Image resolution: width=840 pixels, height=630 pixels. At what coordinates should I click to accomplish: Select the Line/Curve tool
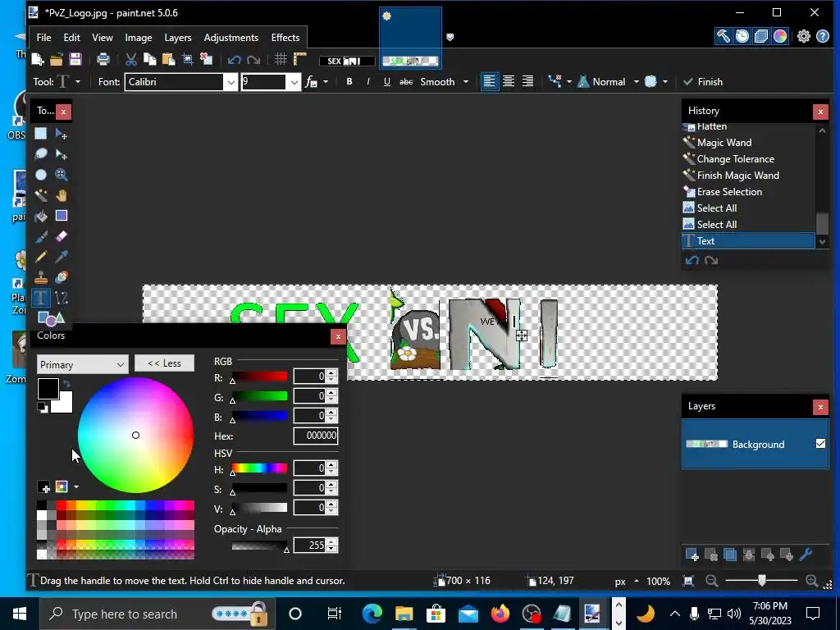click(61, 298)
